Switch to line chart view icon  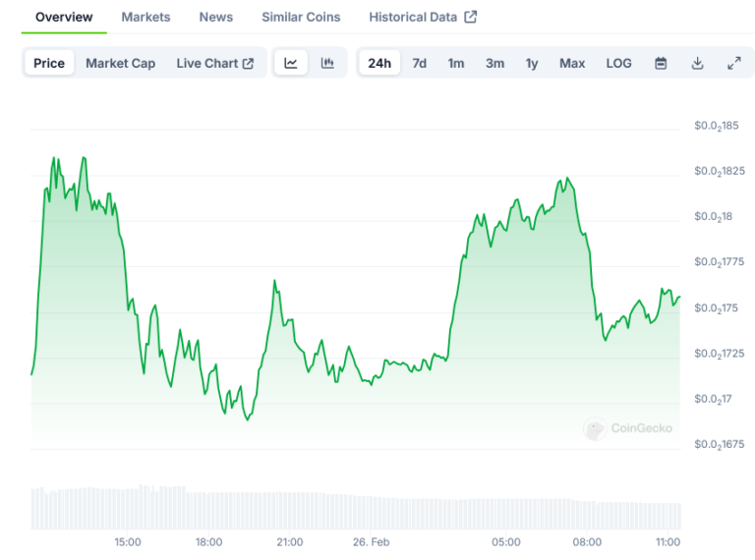(x=291, y=63)
